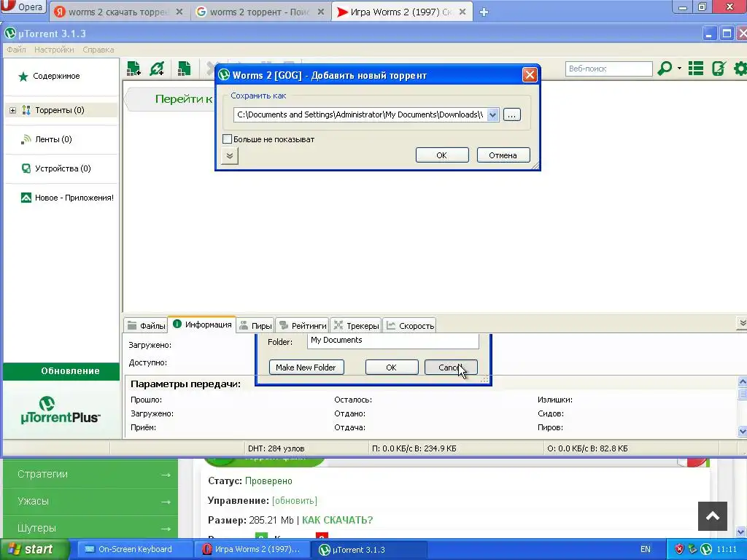Image resolution: width=747 pixels, height=560 pixels.
Task: Click the Make New Folder button
Action: click(306, 367)
